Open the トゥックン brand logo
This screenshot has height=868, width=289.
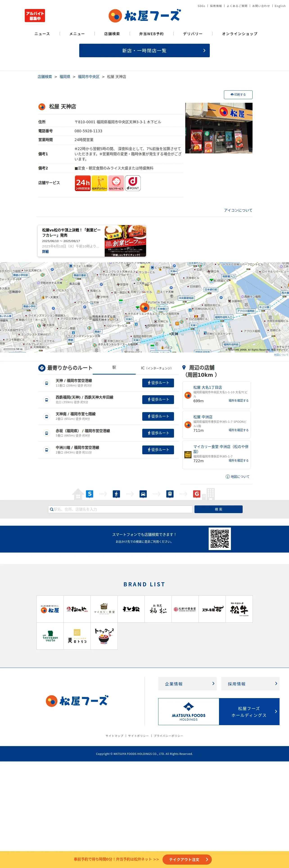pyautogui.click(x=104, y=636)
